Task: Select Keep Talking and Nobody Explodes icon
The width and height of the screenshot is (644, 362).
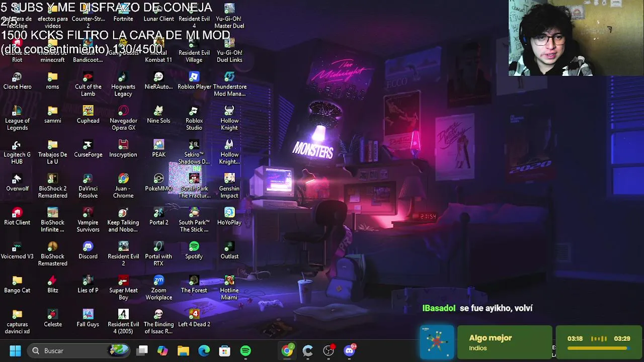Action: click(123, 220)
